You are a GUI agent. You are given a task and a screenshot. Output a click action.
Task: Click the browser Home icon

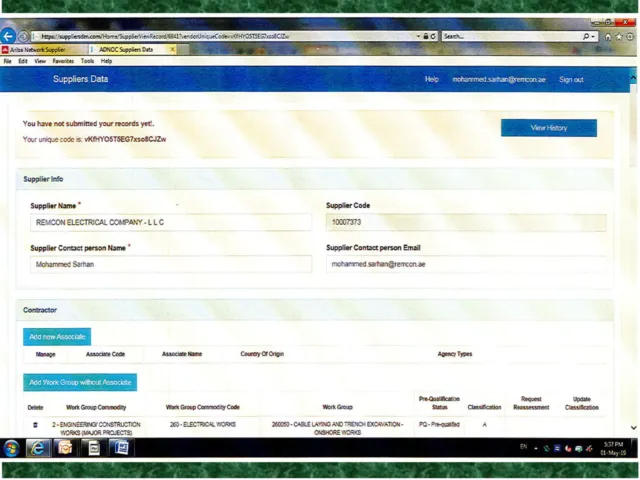(608, 37)
